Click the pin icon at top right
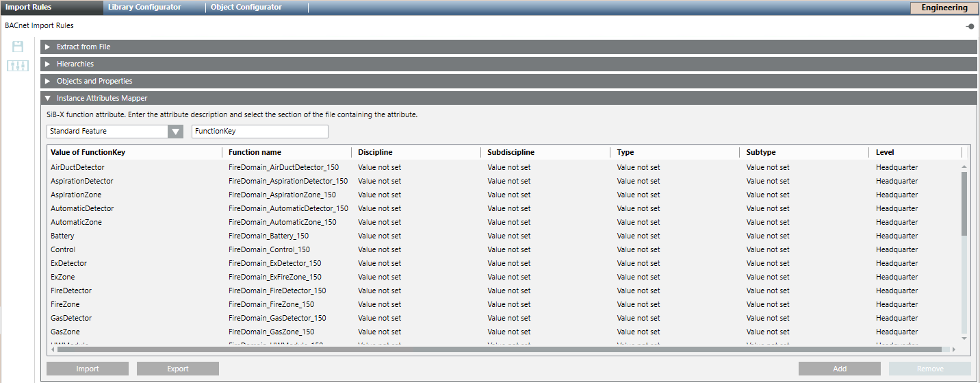980x383 pixels. pyautogui.click(x=970, y=26)
